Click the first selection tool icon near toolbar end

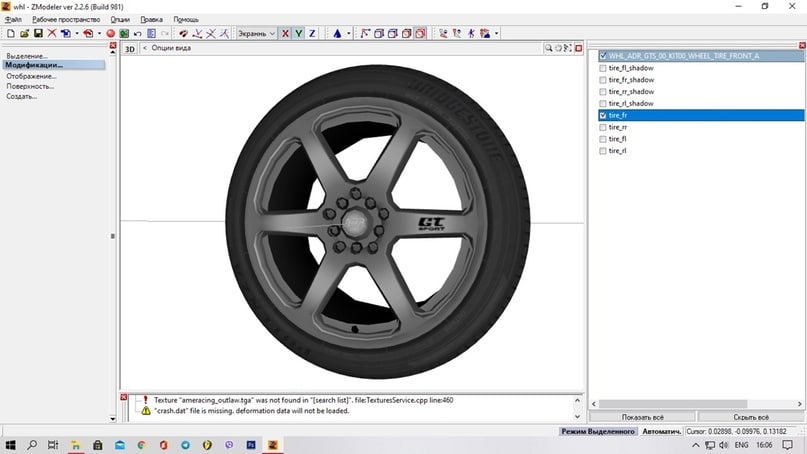click(443, 33)
